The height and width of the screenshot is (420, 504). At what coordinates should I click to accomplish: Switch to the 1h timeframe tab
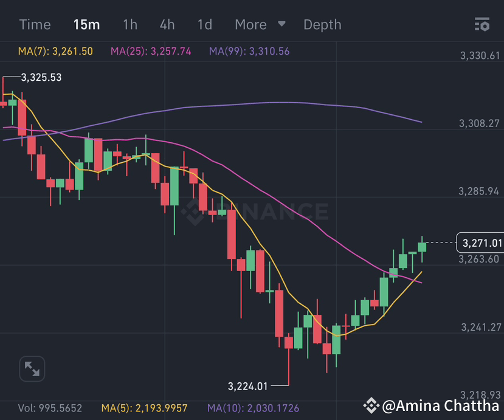tap(129, 25)
